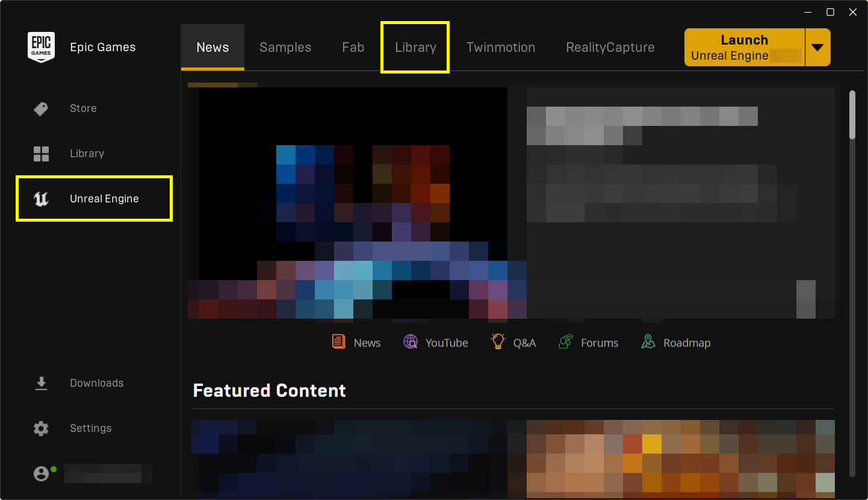
Task: View the Roadmap text link
Action: click(x=687, y=343)
